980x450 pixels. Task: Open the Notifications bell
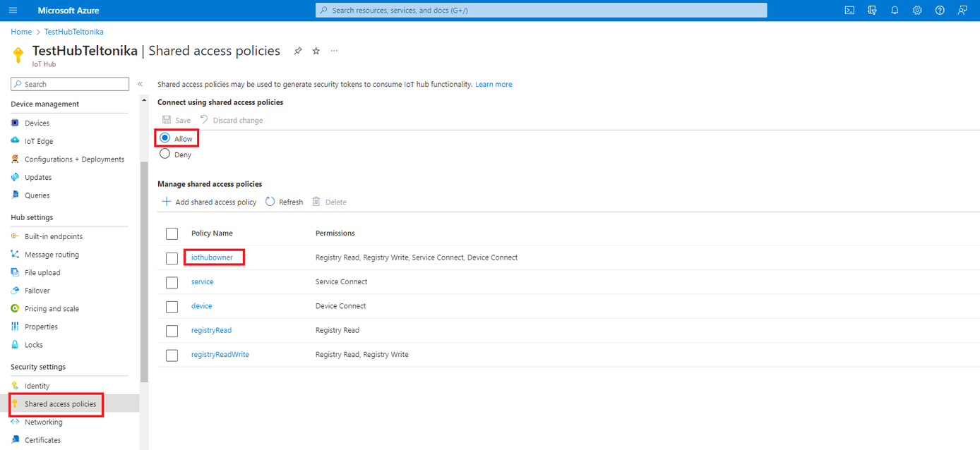(x=895, y=10)
